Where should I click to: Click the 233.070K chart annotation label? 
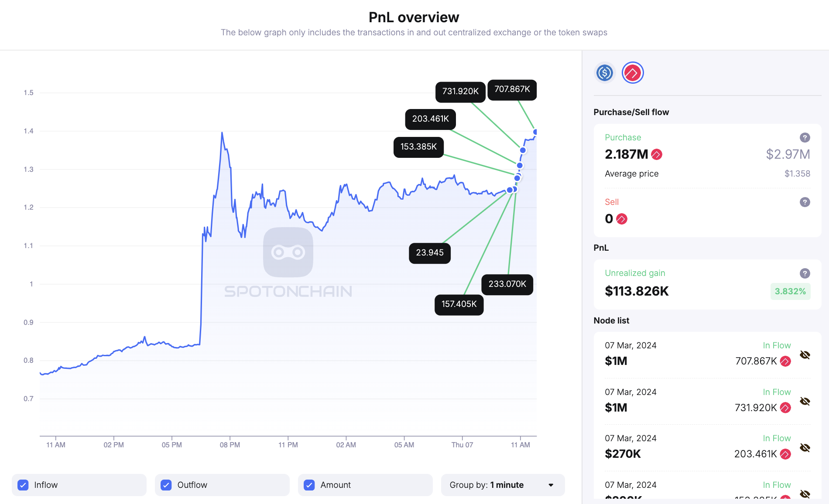coord(507,284)
